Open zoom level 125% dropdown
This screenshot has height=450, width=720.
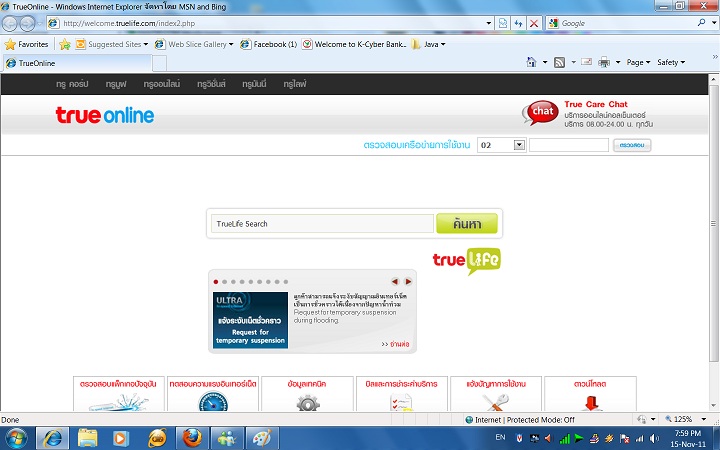click(x=703, y=419)
